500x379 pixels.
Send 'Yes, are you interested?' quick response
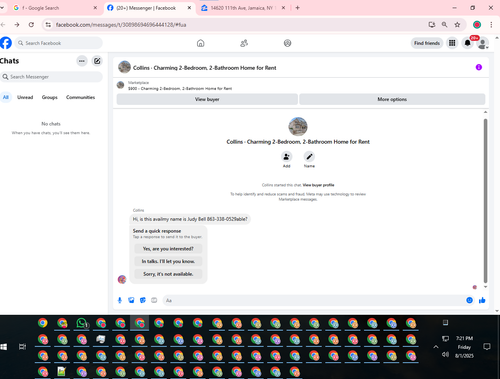click(168, 249)
